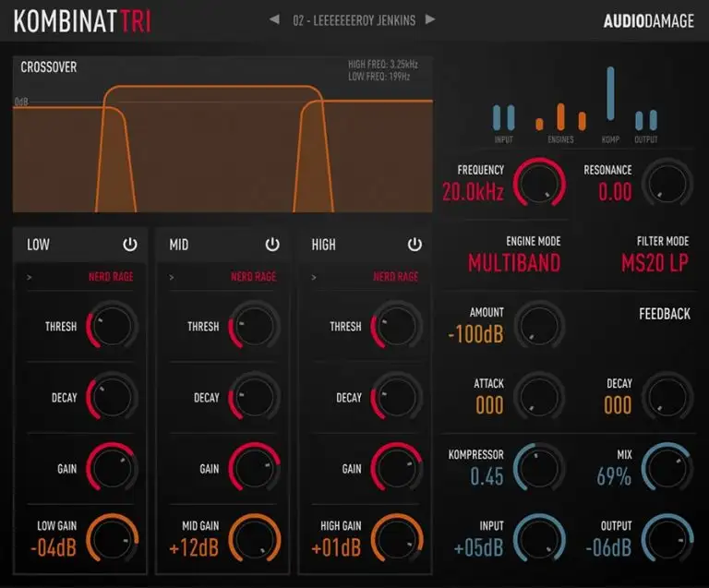This screenshot has height=588, width=709.
Task: Click the +01dB high gain value
Action: tap(336, 547)
